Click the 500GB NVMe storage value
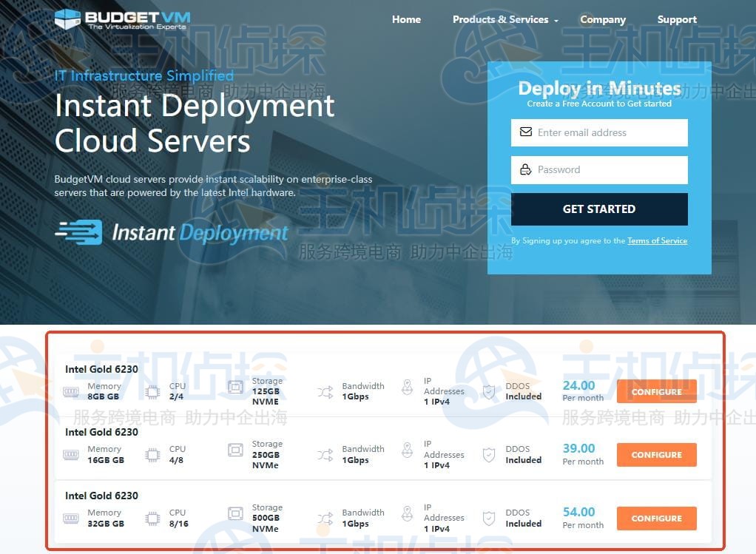Image resolution: width=756 pixels, height=554 pixels. coord(266,523)
